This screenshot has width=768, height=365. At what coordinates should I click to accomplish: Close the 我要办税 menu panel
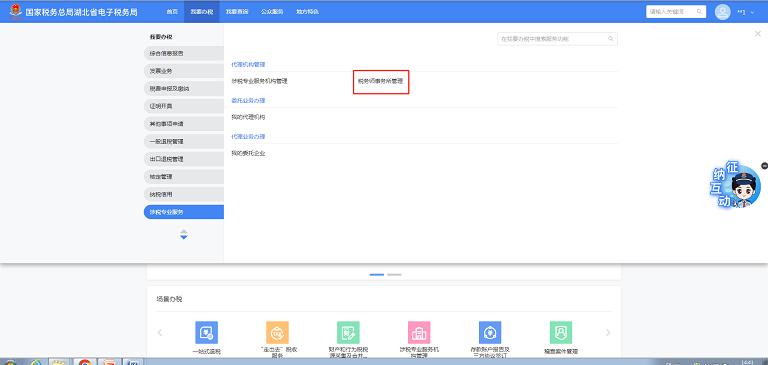point(758,34)
